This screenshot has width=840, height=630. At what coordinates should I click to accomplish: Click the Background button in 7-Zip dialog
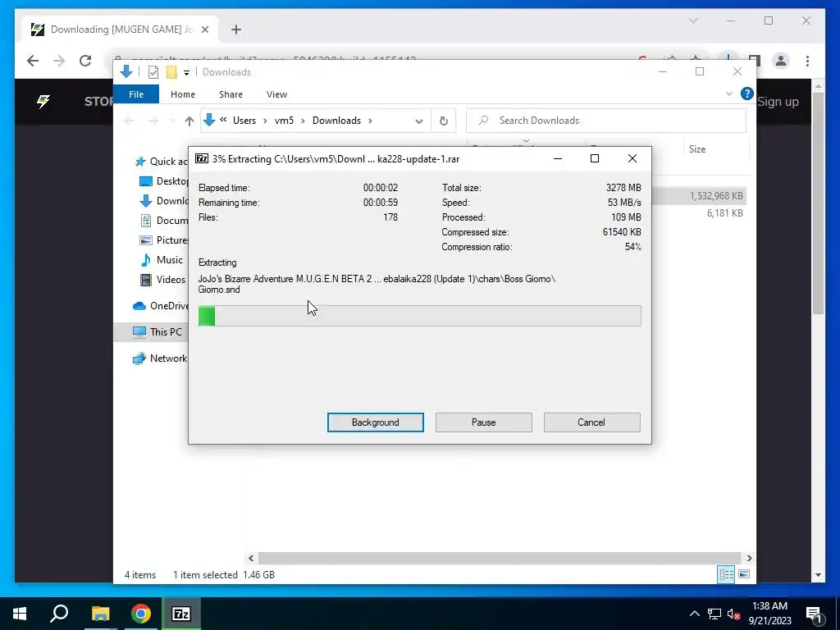pyautogui.click(x=375, y=422)
